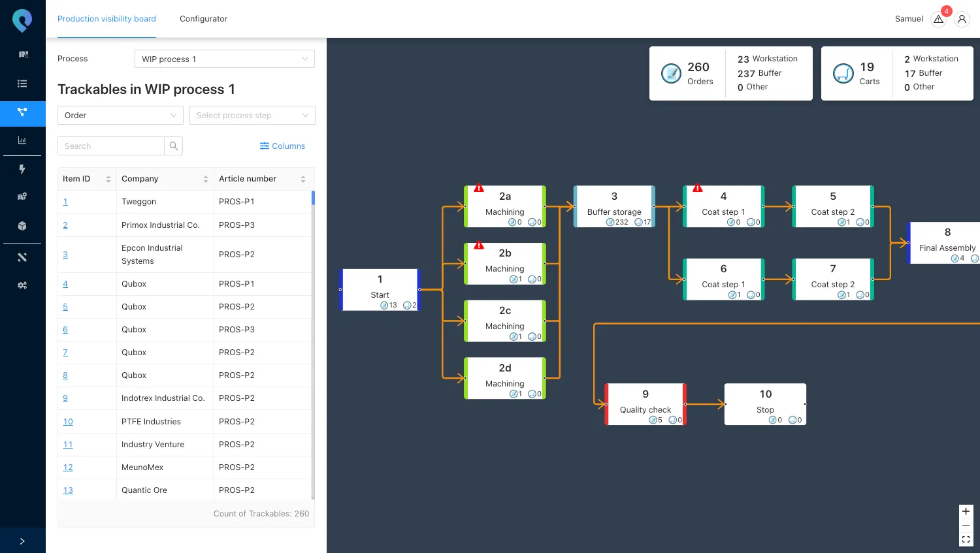Click the lightning bolt icon in the sidebar
Image resolution: width=980 pixels, height=553 pixels.
[23, 170]
